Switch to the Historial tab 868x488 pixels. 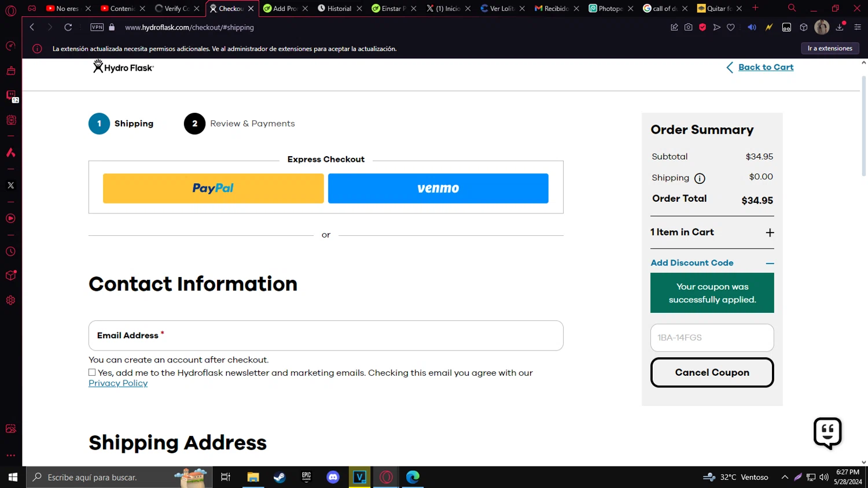pos(339,8)
